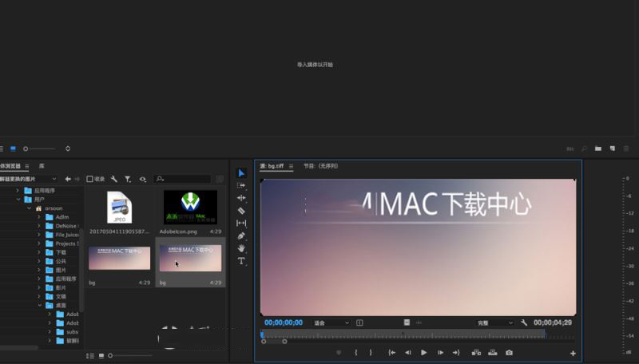Viewport: 639px width, 364px height.
Task: Switch media browser to thumbnail view
Action: (101, 356)
